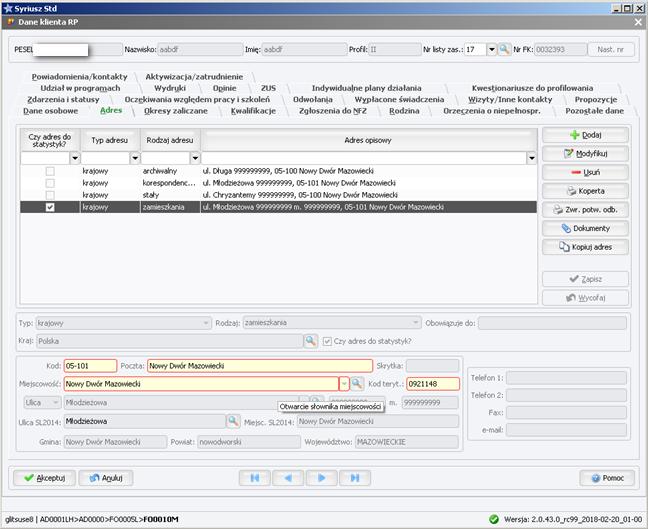
Task: Expand Adres opisowy filter dropdown
Action: pos(531,158)
